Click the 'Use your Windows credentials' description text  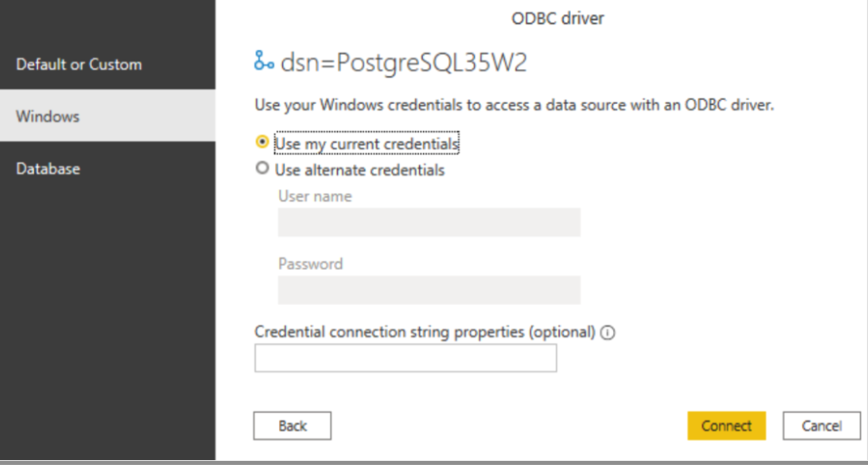pyautogui.click(x=514, y=105)
